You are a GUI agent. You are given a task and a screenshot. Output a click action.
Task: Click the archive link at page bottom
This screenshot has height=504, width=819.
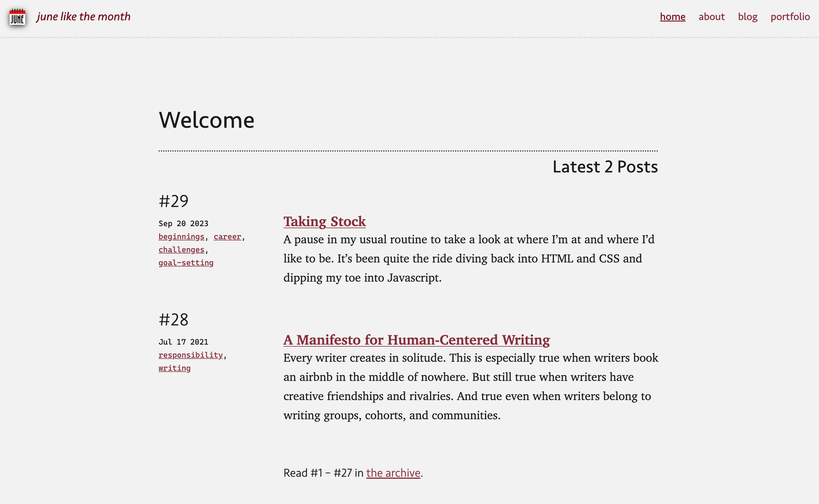click(393, 472)
